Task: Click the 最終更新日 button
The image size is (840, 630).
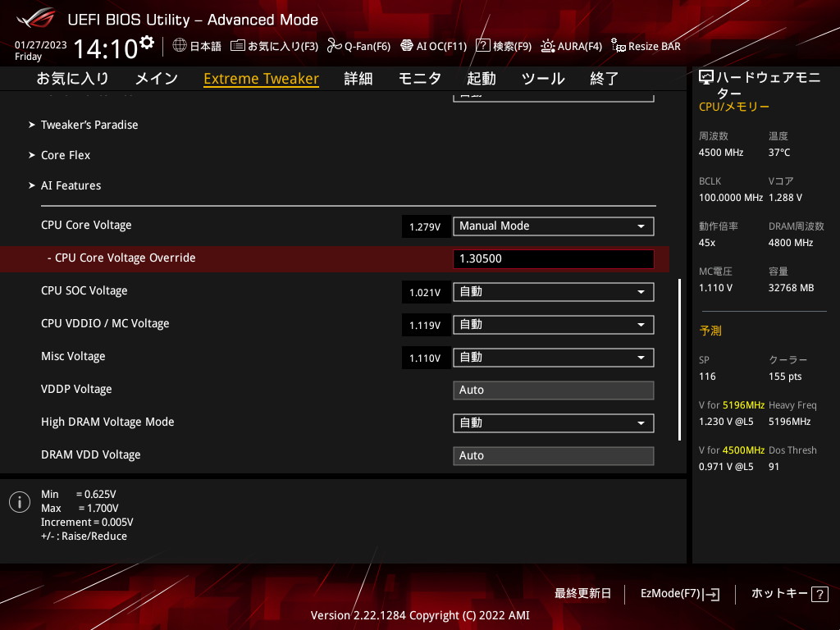Action: pos(582,594)
